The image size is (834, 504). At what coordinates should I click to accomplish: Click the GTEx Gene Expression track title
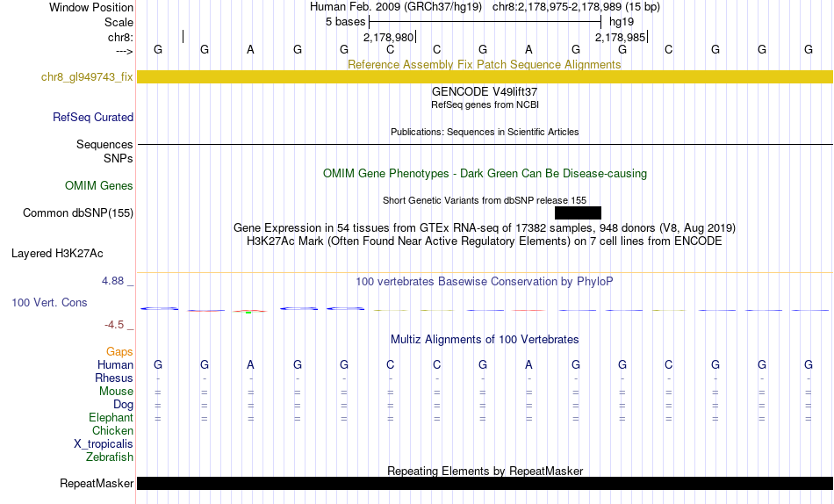coord(485,227)
